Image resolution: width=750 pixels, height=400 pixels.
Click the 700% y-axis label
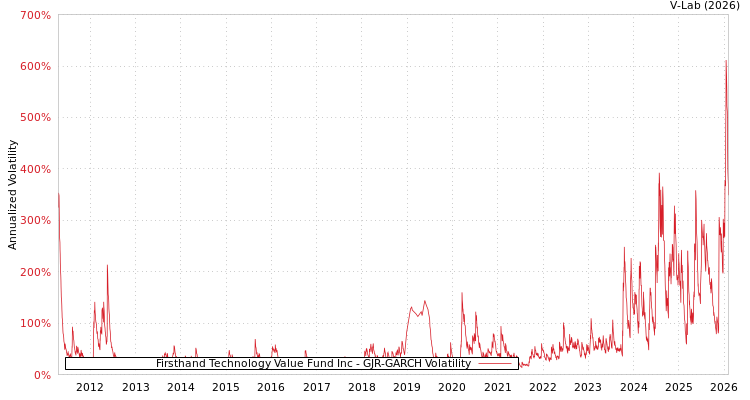tap(35, 15)
